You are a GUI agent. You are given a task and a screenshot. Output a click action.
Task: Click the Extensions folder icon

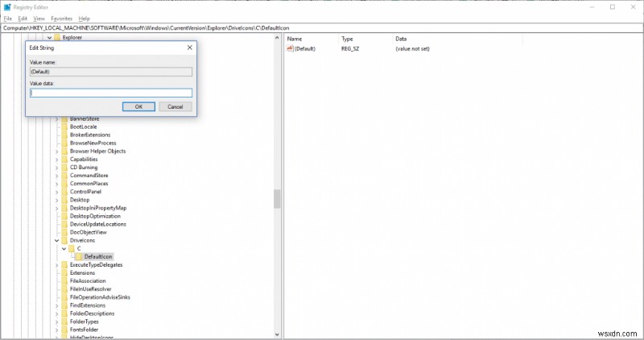[x=64, y=273]
